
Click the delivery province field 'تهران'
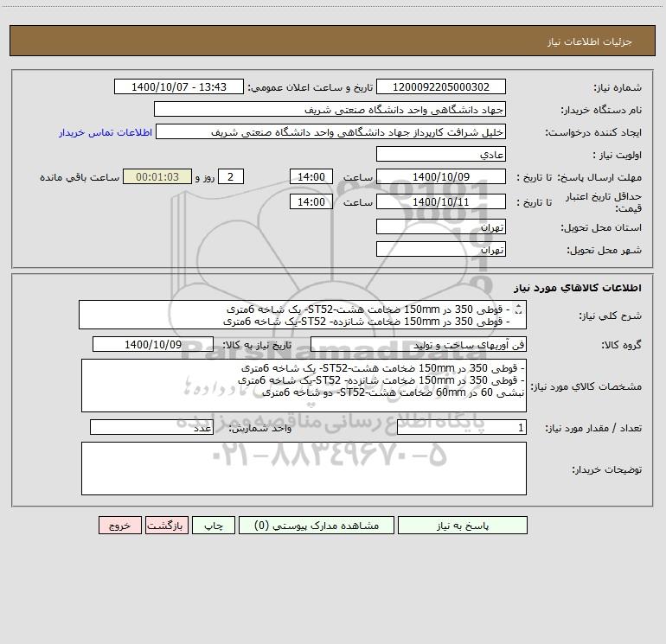pyautogui.click(x=441, y=226)
